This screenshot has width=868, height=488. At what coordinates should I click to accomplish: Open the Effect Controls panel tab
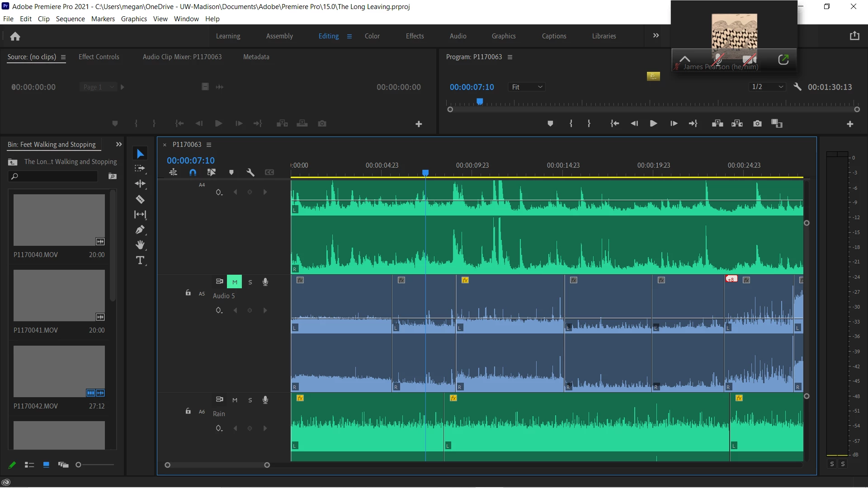[99, 57]
